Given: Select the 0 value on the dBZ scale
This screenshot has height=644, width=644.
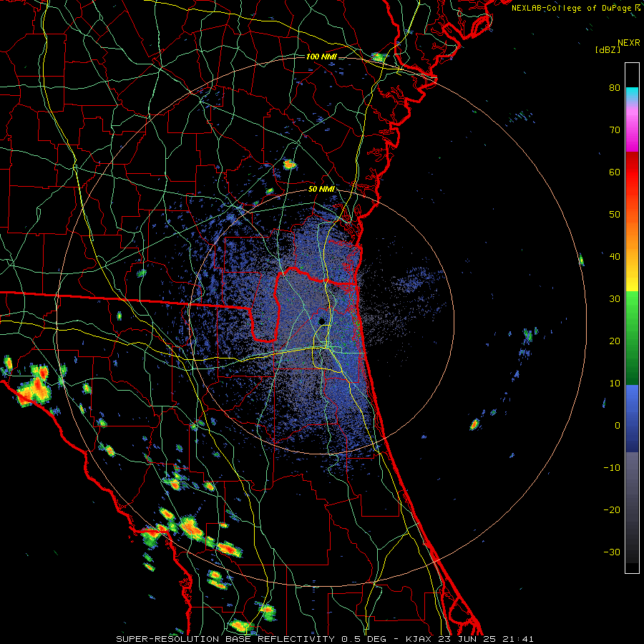Looking at the screenshot, I should pos(618,426).
